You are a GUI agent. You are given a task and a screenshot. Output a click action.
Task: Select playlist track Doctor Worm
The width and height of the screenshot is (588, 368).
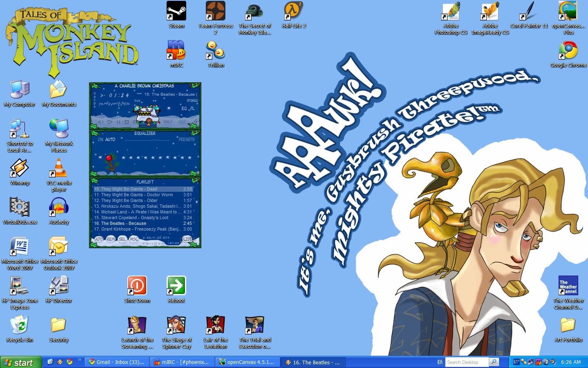point(143,195)
